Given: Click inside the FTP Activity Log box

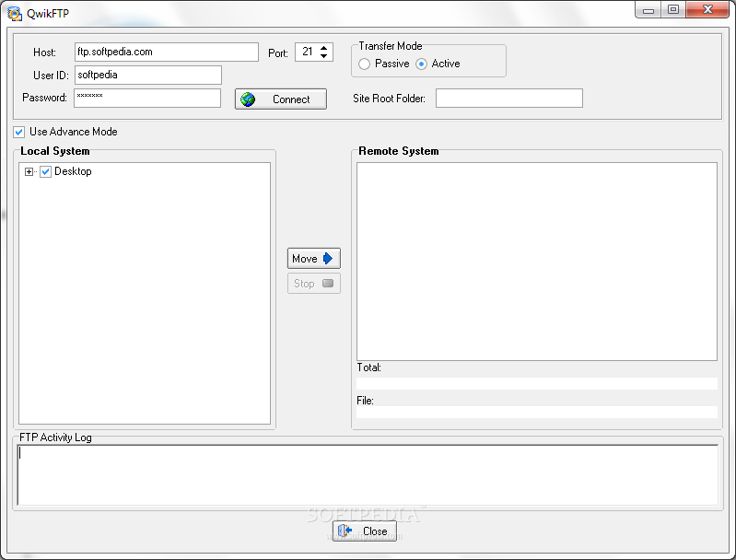Looking at the screenshot, I should pyautogui.click(x=368, y=475).
